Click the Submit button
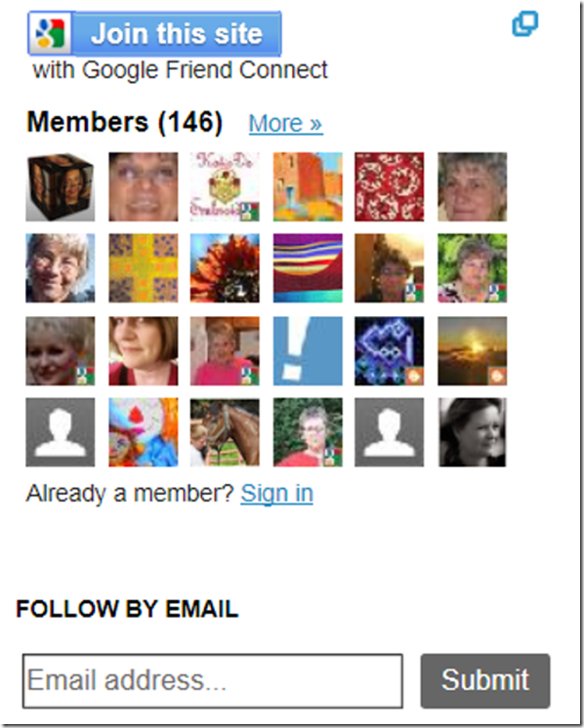The height and width of the screenshot is (728, 584). coord(485,680)
